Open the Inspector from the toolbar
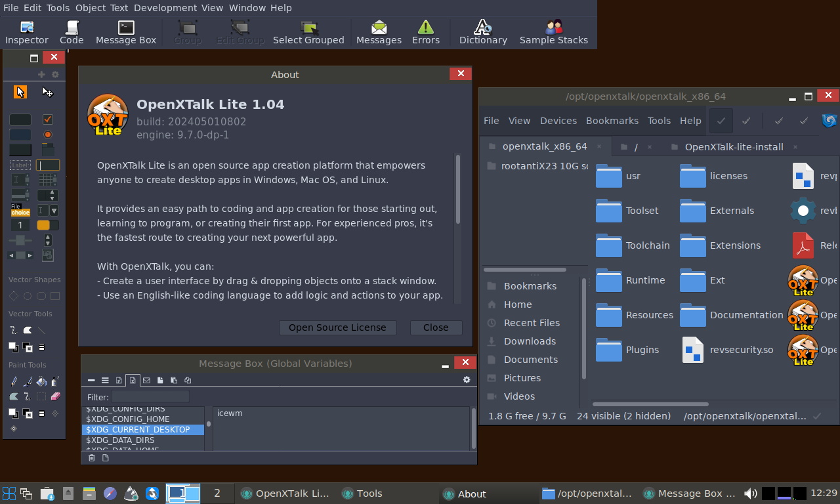840x504 pixels. coord(27,32)
